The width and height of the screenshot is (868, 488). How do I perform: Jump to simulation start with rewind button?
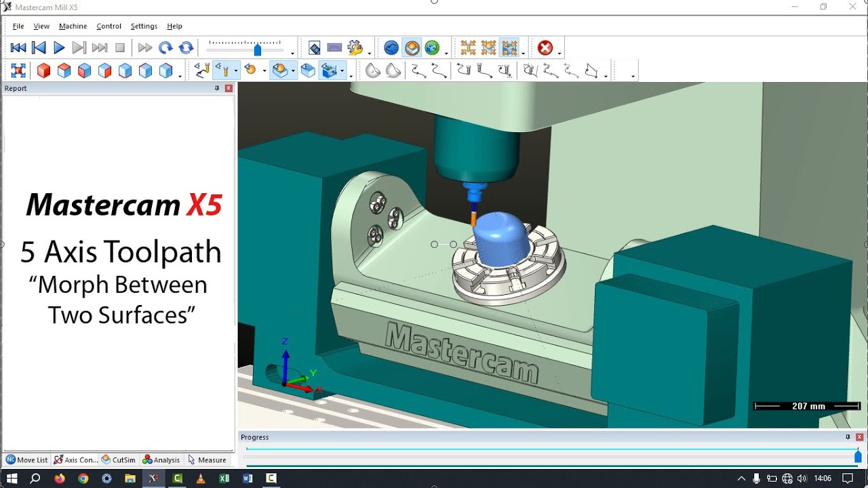pos(18,47)
